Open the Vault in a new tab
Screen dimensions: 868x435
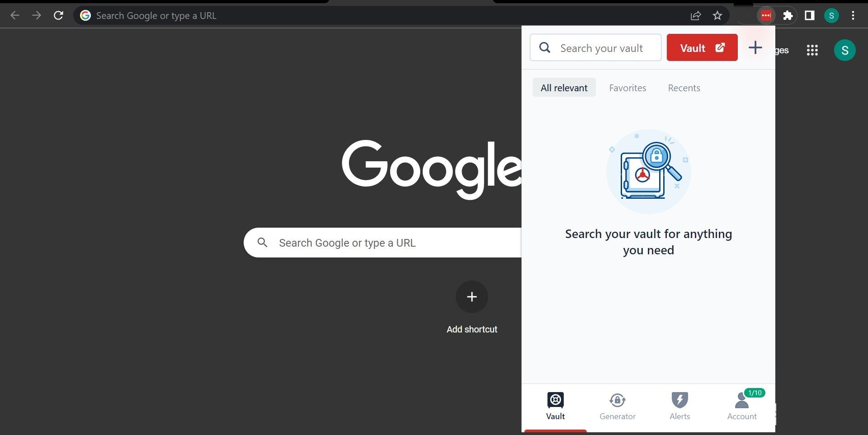tap(702, 47)
